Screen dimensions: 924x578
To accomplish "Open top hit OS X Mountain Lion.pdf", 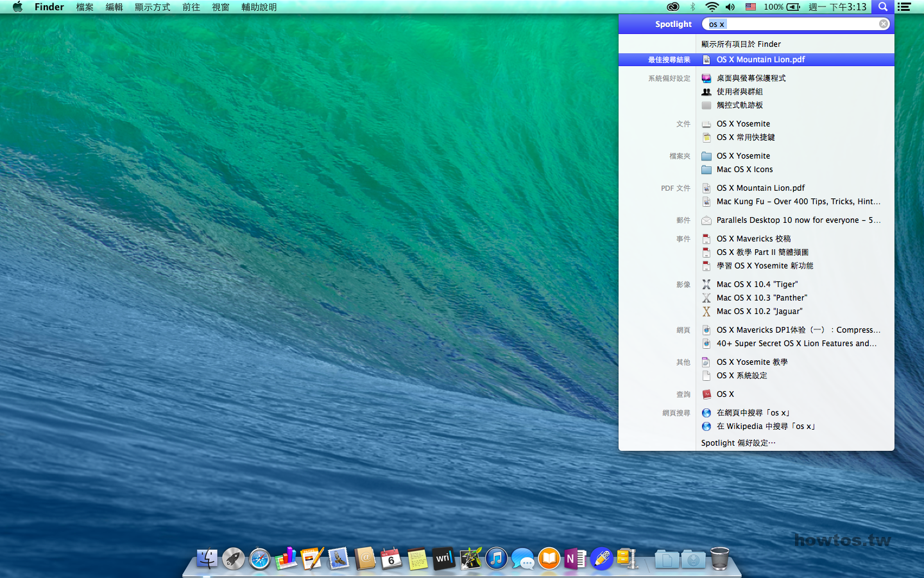I will pyautogui.click(x=757, y=60).
